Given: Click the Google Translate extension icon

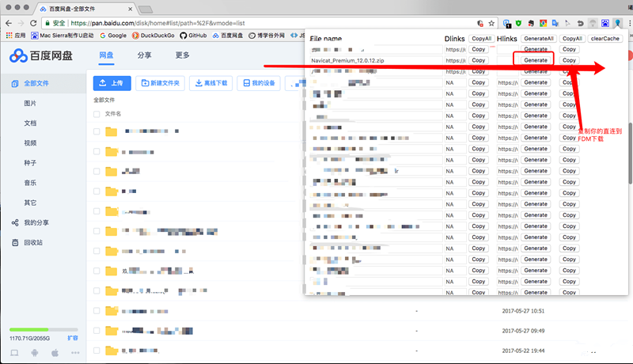Looking at the screenshot, I should pos(555,24).
